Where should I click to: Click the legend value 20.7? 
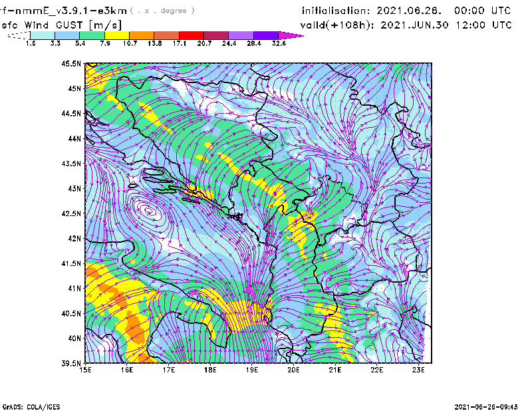pos(204,43)
